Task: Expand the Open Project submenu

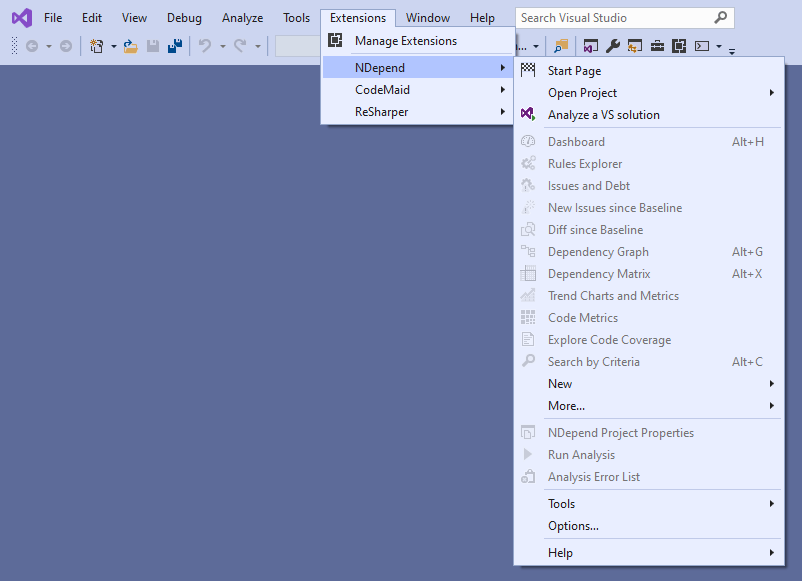Action: pyautogui.click(x=649, y=93)
